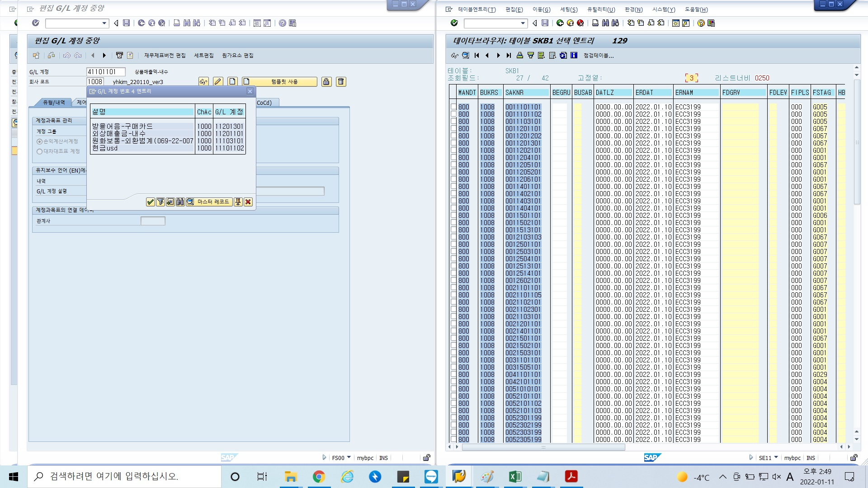Open File Explorer from the taskbar
The width and height of the screenshot is (868, 488).
click(x=290, y=477)
